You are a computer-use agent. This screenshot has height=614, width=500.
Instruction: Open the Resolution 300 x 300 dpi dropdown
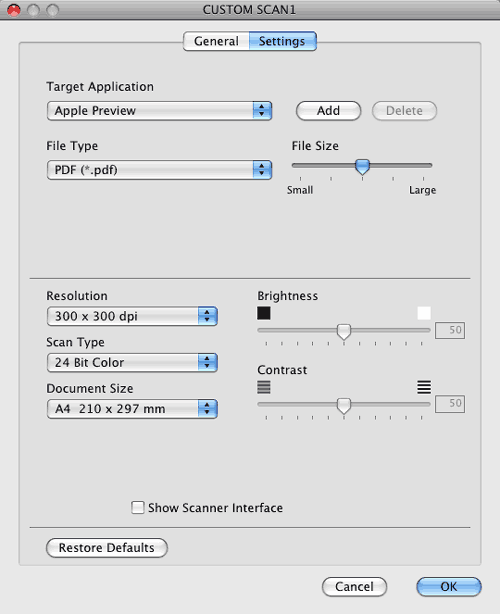point(132,316)
